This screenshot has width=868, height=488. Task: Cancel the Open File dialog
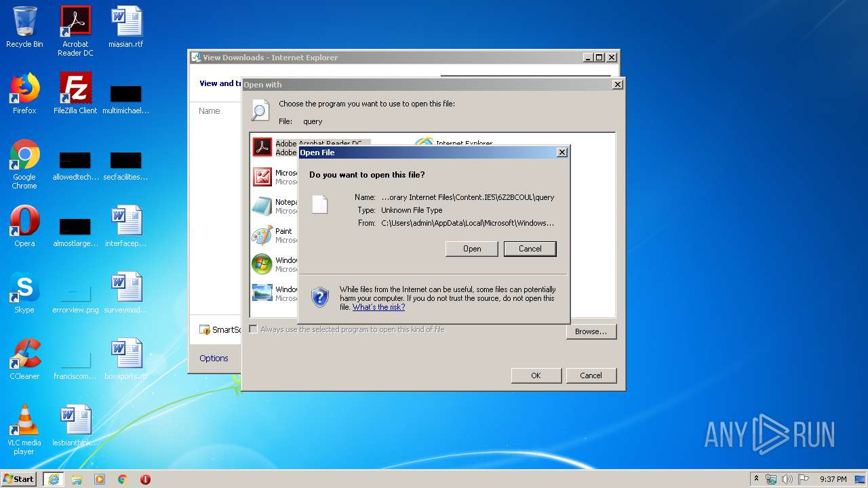tap(530, 249)
